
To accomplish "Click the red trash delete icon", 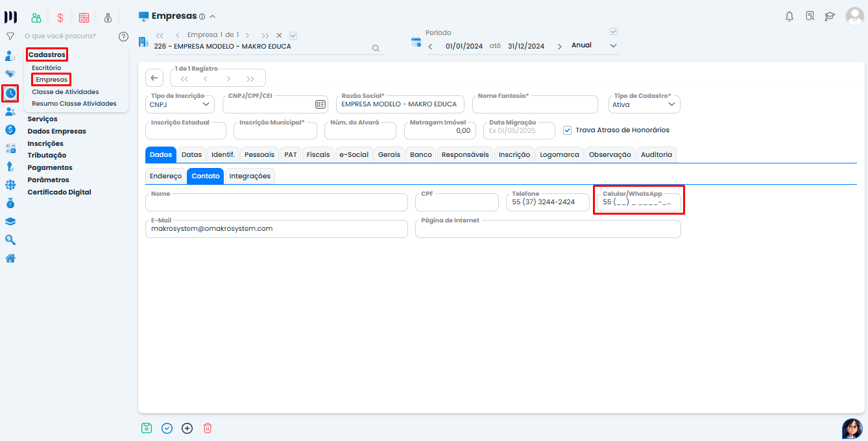I will [208, 428].
